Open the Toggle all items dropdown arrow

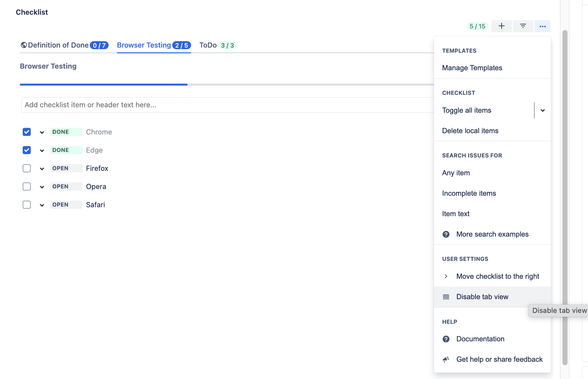point(543,110)
